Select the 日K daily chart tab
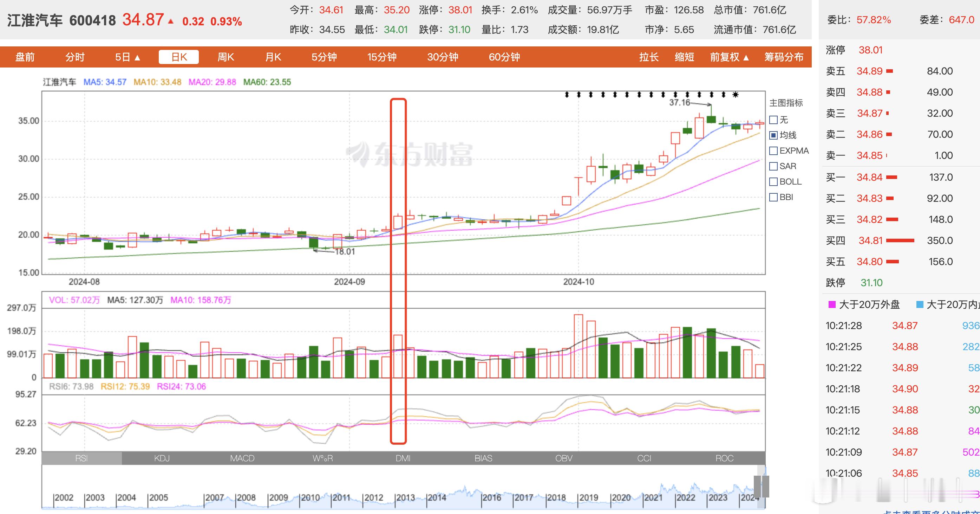Viewport: 980px width, 514px height. 179,57
